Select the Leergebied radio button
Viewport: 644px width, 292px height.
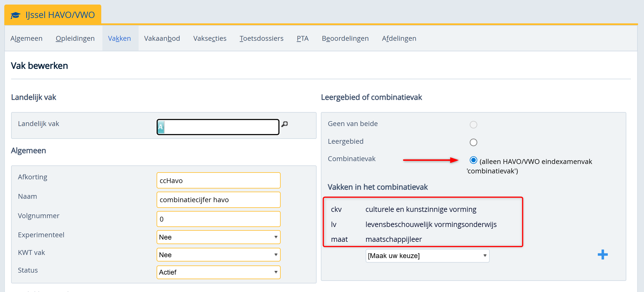(x=473, y=142)
